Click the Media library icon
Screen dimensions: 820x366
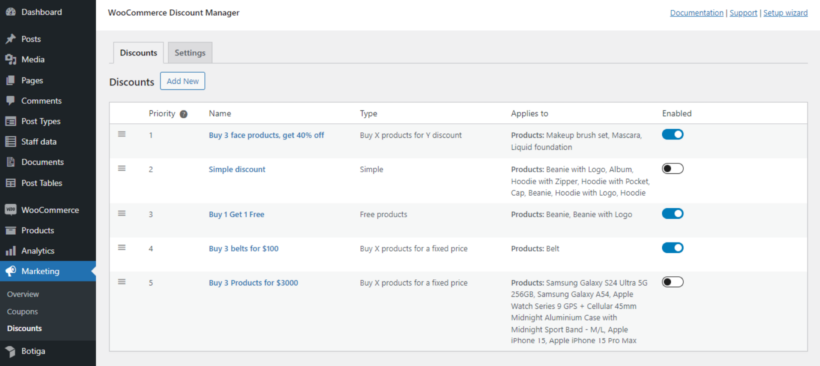click(x=10, y=59)
